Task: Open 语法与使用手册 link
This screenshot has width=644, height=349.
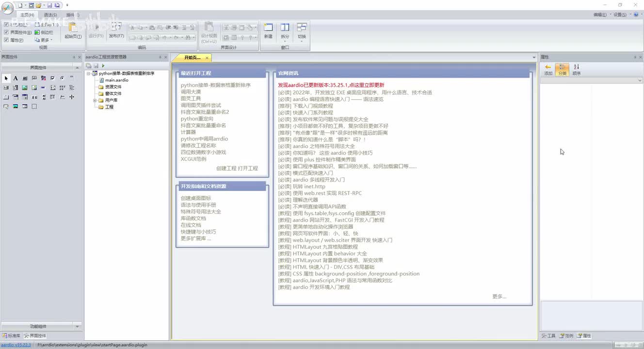Action: (x=198, y=205)
